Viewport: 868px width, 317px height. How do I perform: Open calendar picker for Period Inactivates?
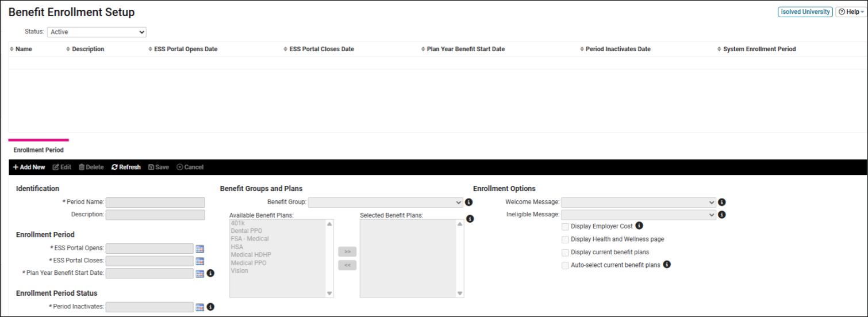(x=200, y=307)
